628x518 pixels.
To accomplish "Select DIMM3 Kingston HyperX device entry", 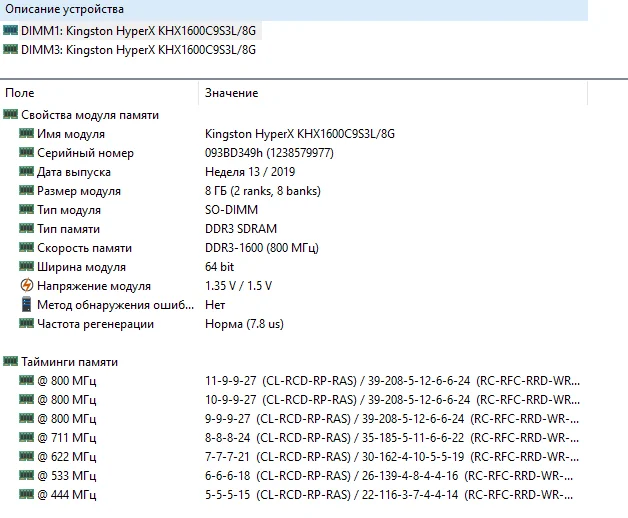I will point(138,50).
